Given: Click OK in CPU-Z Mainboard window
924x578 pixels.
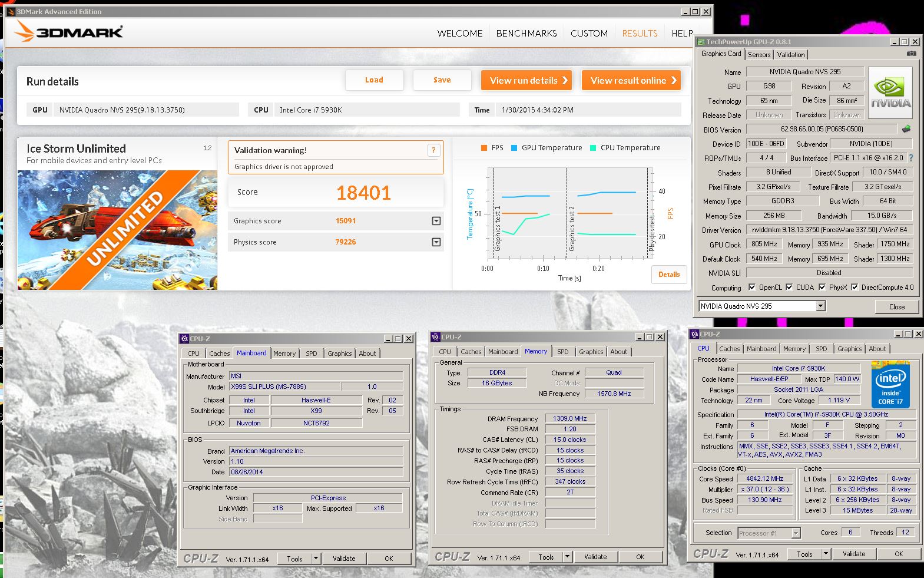Looking at the screenshot, I should (x=389, y=559).
